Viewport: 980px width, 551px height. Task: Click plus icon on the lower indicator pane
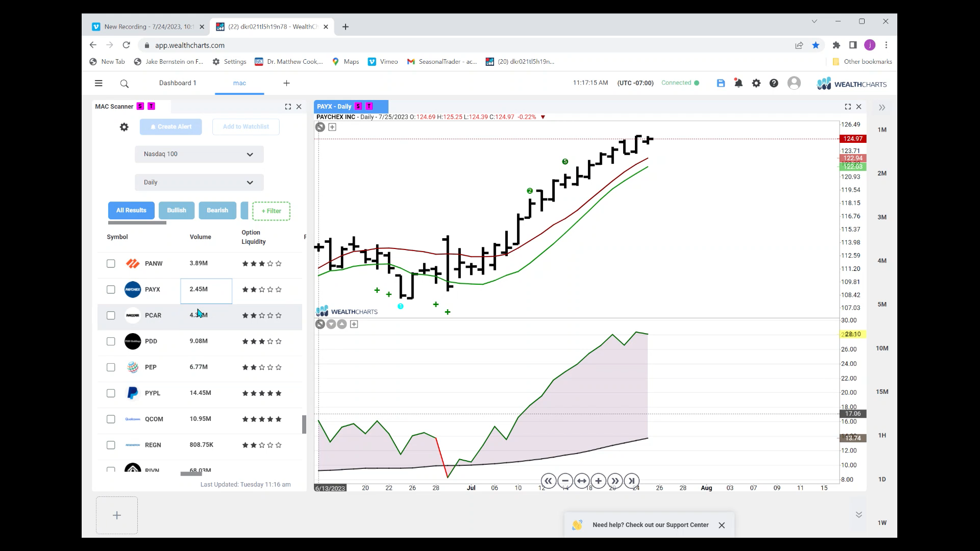(354, 324)
